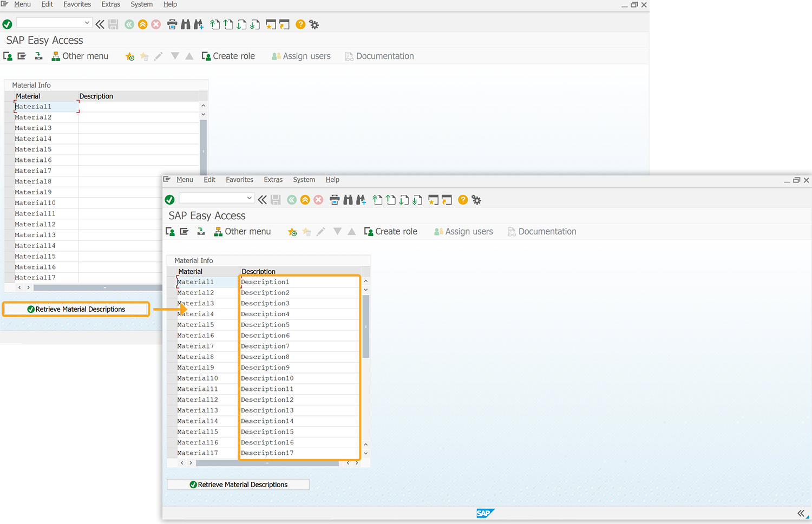Click SAP Menu icon in front window
The image size is (812, 524).
tap(184, 232)
